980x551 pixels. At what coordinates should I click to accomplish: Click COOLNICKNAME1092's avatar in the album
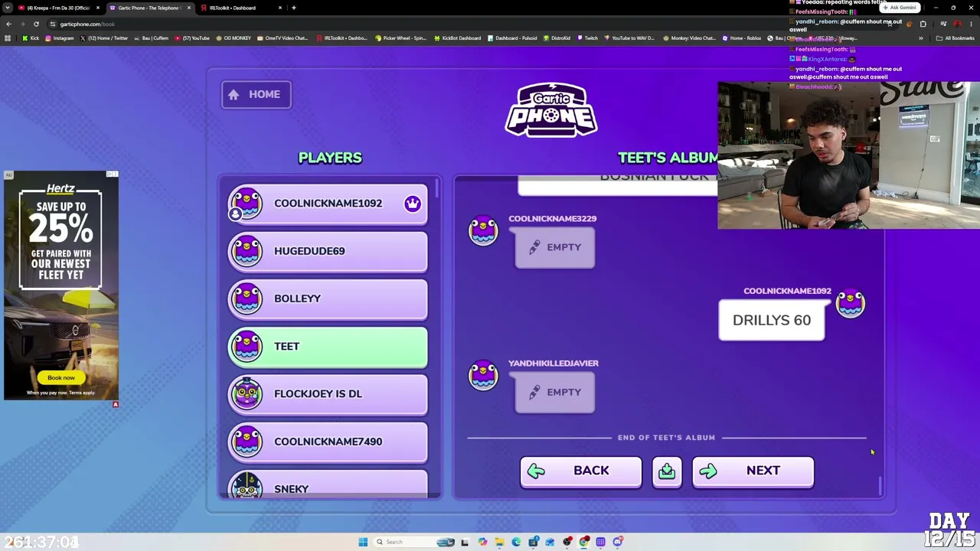pos(851,304)
